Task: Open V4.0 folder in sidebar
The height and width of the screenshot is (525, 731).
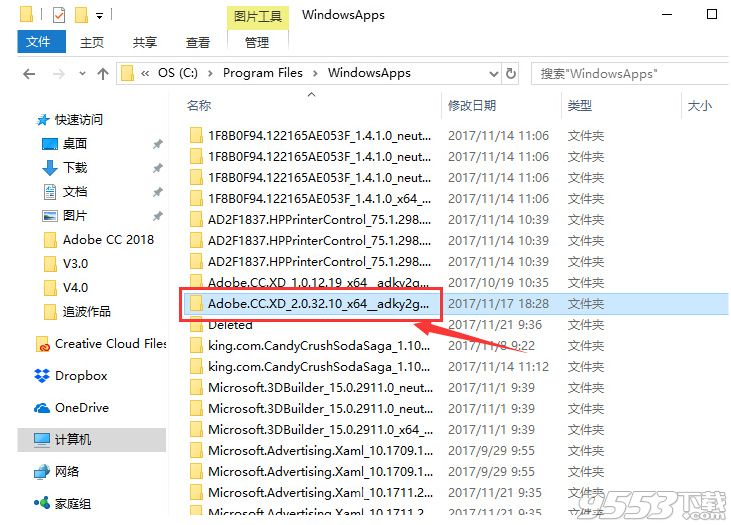Action: 75,287
